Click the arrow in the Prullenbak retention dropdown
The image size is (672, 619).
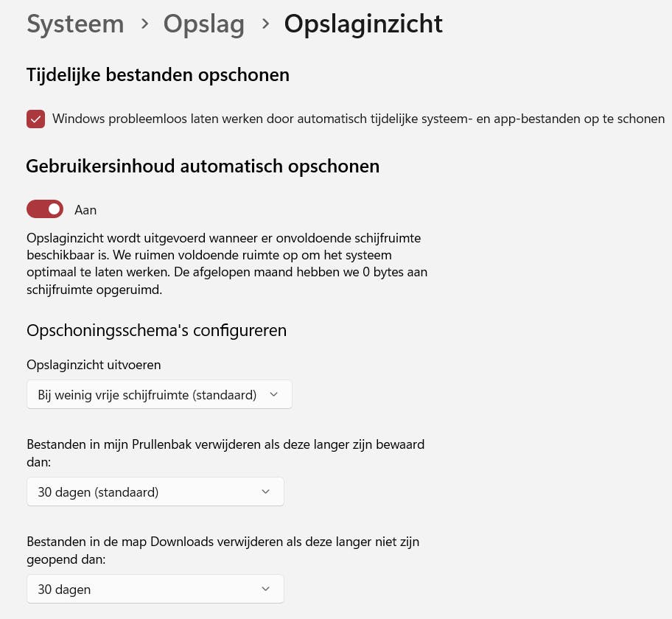point(266,492)
